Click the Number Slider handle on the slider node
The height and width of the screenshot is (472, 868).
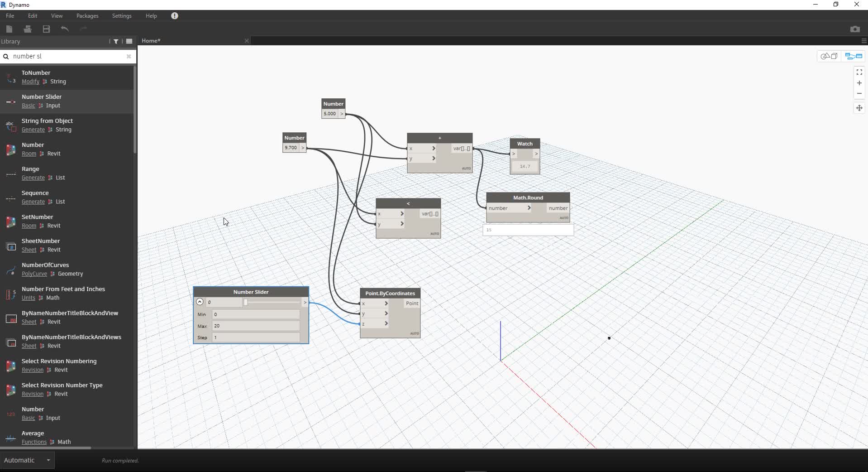tap(245, 302)
